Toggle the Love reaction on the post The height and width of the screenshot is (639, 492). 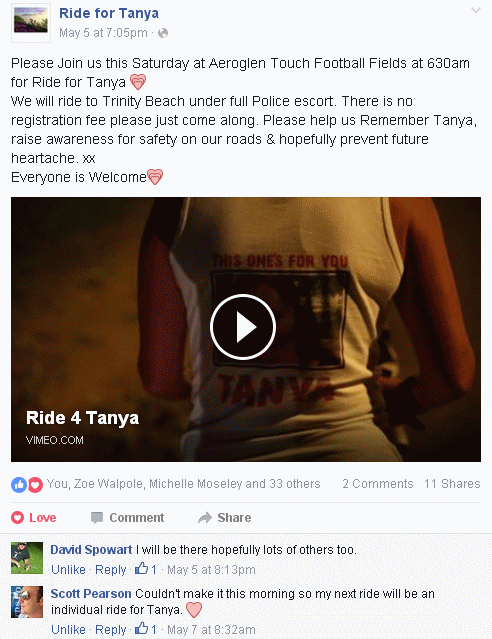34,518
